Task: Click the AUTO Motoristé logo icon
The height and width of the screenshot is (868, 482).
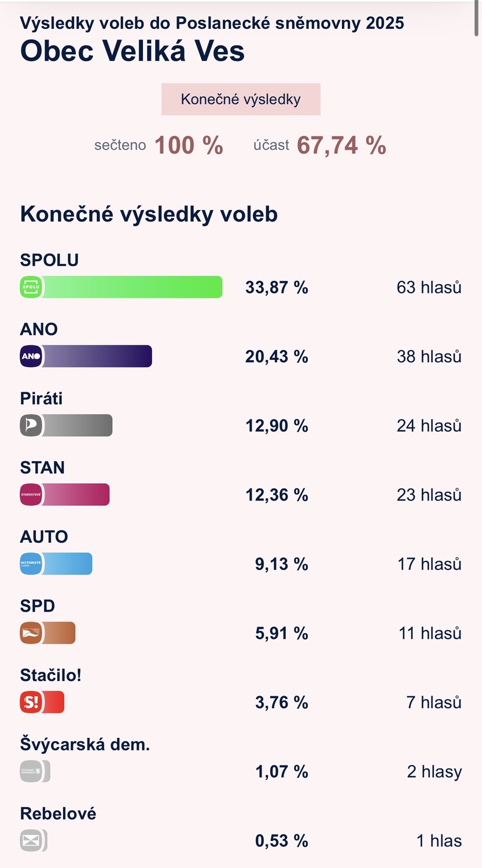Action: (31, 564)
